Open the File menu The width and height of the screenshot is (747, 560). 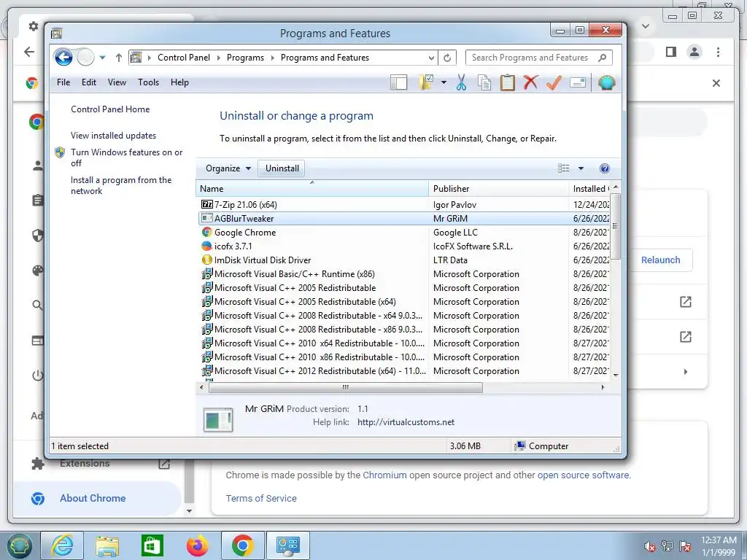(63, 82)
